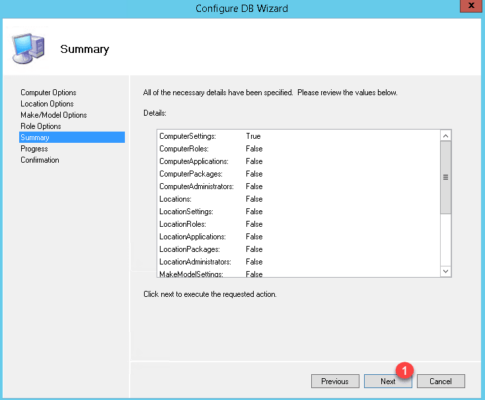Select the ComputerRoles detail row
Image resolution: width=485 pixels, height=400 pixels.
pyautogui.click(x=298, y=149)
